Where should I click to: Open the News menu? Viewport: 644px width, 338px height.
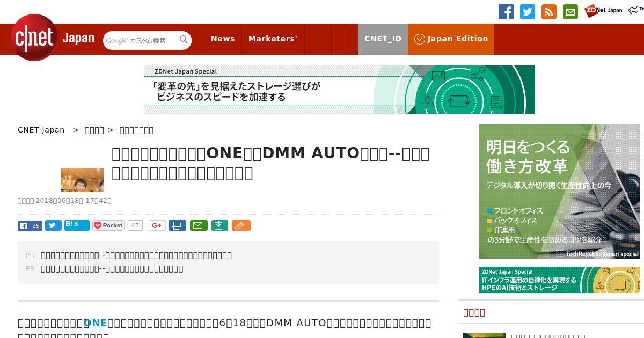click(223, 39)
